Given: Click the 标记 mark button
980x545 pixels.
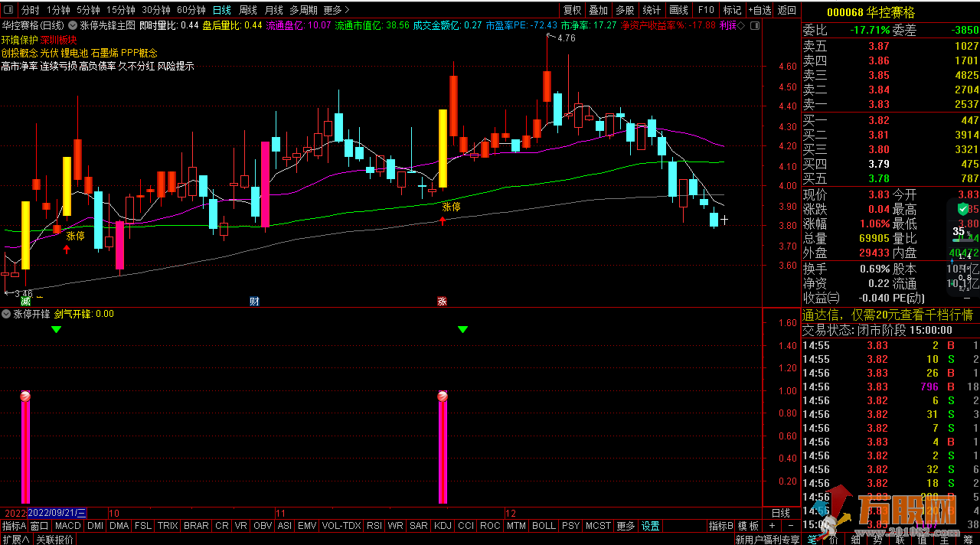Looking at the screenshot, I should click(733, 10).
